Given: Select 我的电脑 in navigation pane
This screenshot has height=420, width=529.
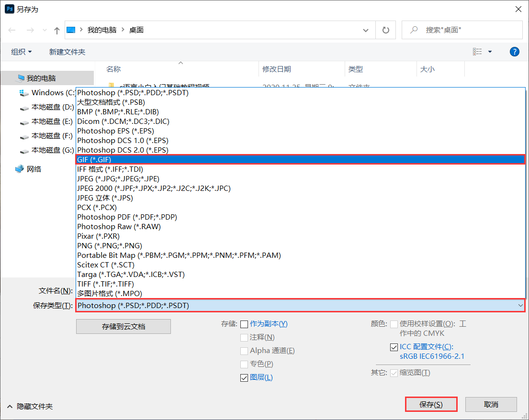Looking at the screenshot, I should click(x=47, y=78).
